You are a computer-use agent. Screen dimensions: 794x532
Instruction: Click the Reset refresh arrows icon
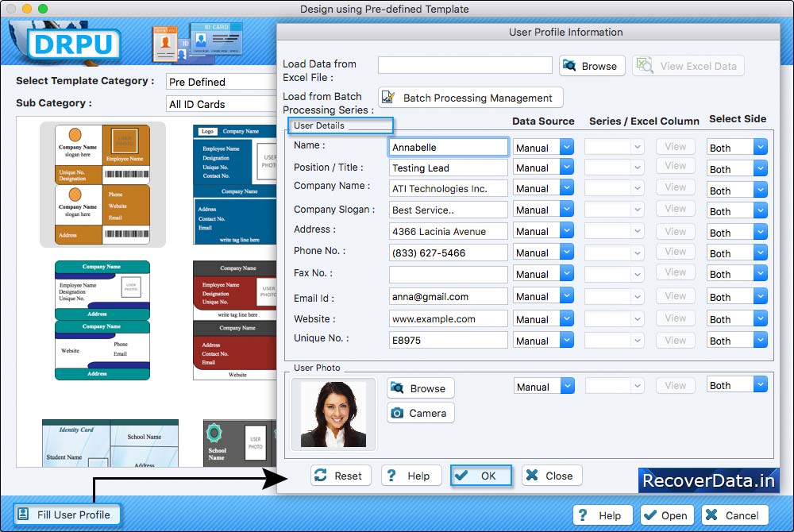tap(321, 476)
